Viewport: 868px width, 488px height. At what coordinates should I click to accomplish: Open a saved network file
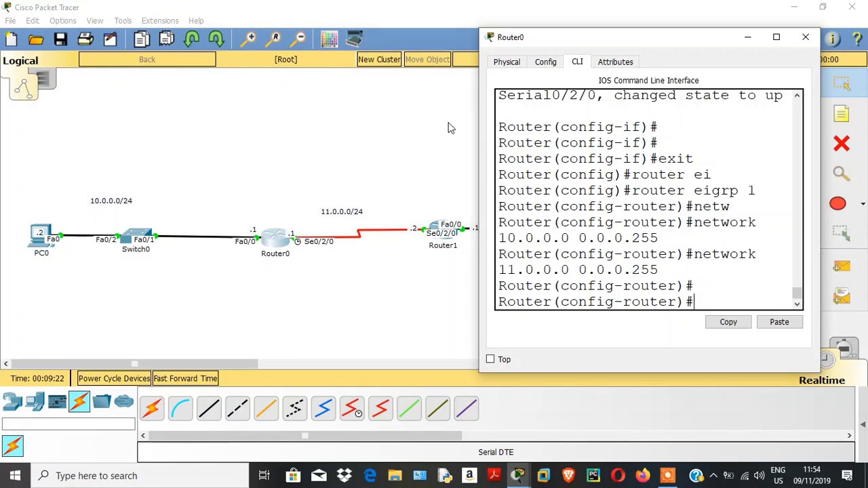click(x=36, y=39)
